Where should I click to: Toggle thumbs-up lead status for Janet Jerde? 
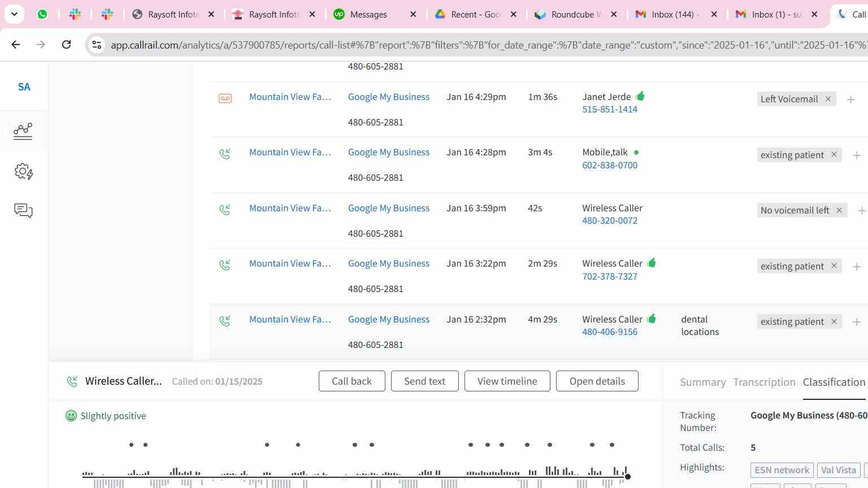[x=640, y=96]
